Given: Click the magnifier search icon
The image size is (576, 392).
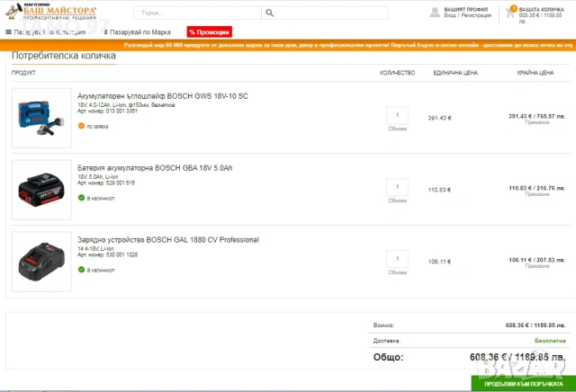Looking at the screenshot, I should pyautogui.click(x=272, y=13).
